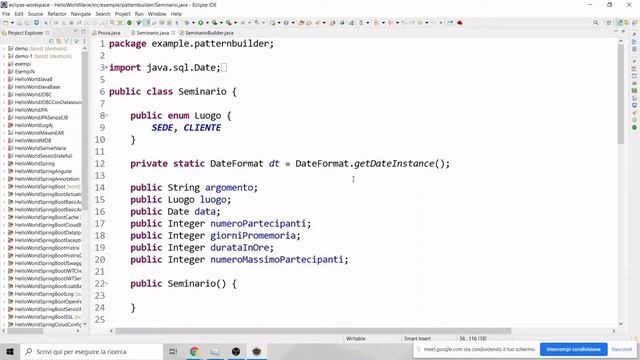Click the Interrompi condivisione button
Screen dimensions: 640x360
(x=573, y=349)
